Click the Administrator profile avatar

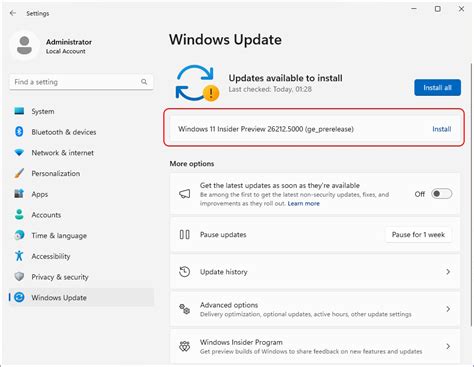point(24,46)
